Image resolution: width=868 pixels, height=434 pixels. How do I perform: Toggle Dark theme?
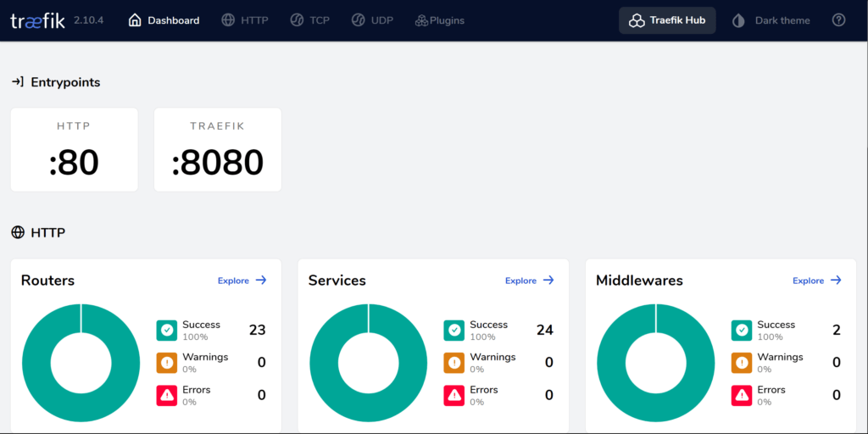click(x=771, y=20)
